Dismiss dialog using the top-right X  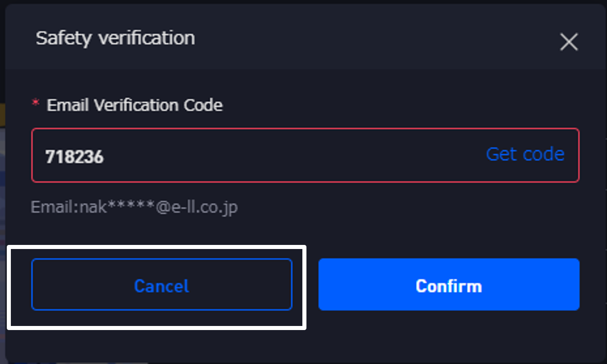coord(569,42)
